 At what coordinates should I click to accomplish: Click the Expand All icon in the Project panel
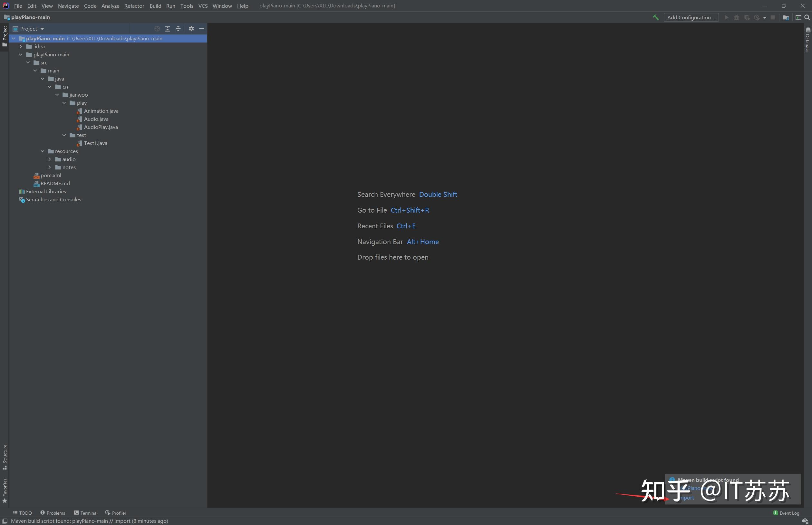coord(168,29)
